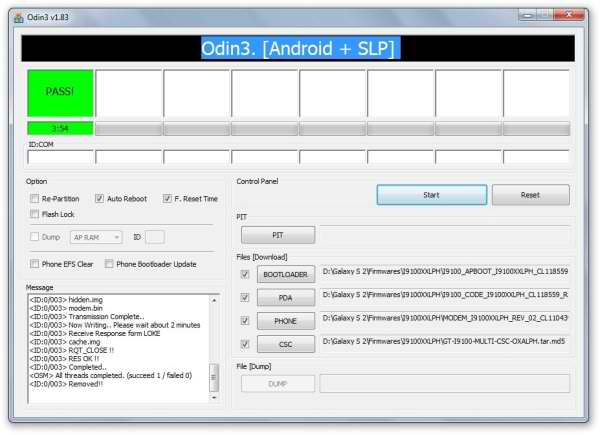The height and width of the screenshot is (435, 600).
Task: Toggle the PHONE file checkbox
Action: [x=245, y=321]
